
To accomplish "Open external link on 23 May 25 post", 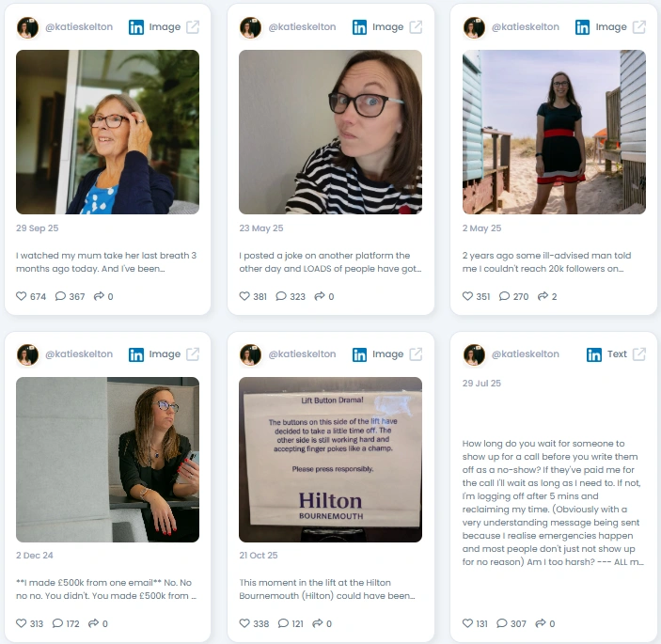I will click(x=416, y=27).
